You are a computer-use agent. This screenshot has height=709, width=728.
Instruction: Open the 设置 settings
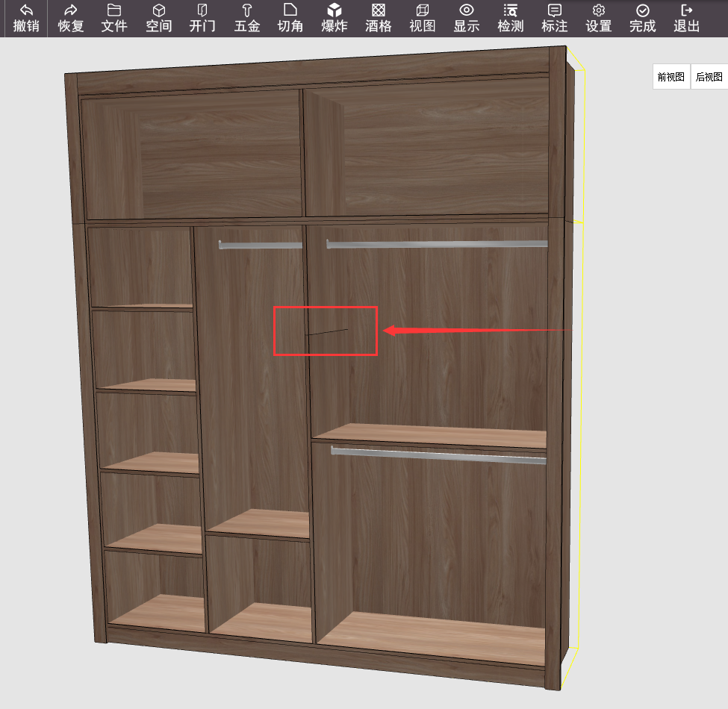599,18
